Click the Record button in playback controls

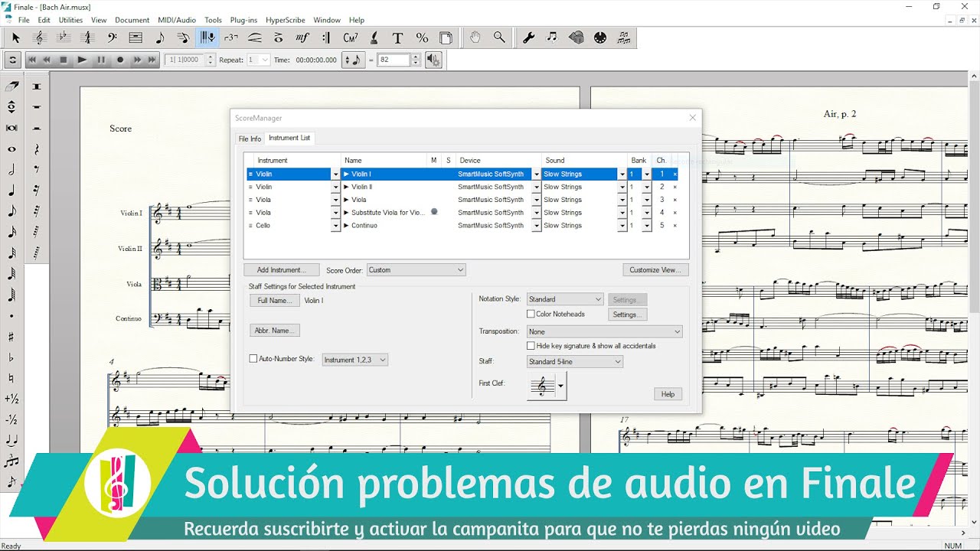tap(119, 60)
